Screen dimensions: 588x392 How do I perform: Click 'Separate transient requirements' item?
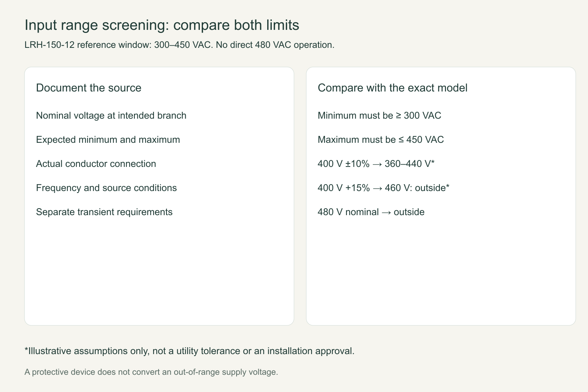[104, 212]
